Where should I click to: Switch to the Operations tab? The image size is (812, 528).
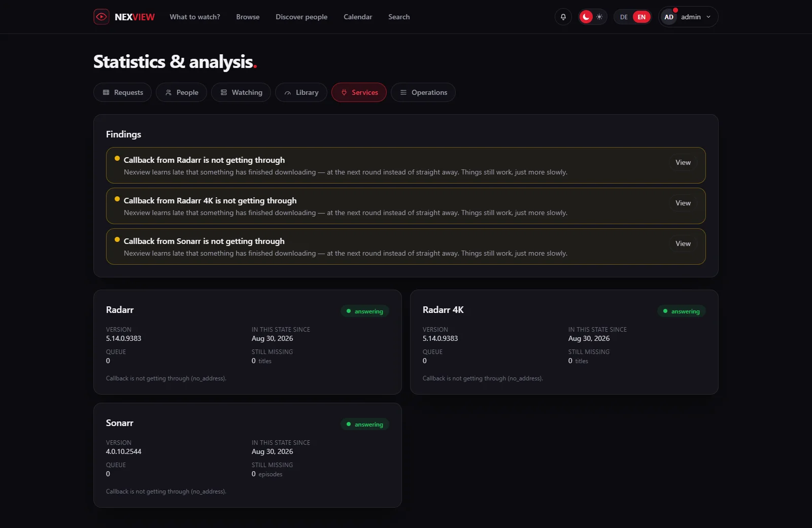[423, 92]
